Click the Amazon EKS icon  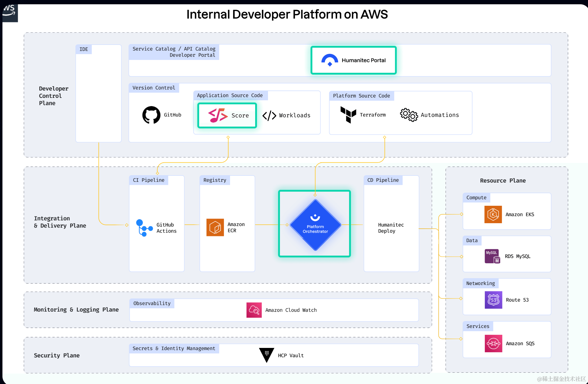click(x=493, y=214)
